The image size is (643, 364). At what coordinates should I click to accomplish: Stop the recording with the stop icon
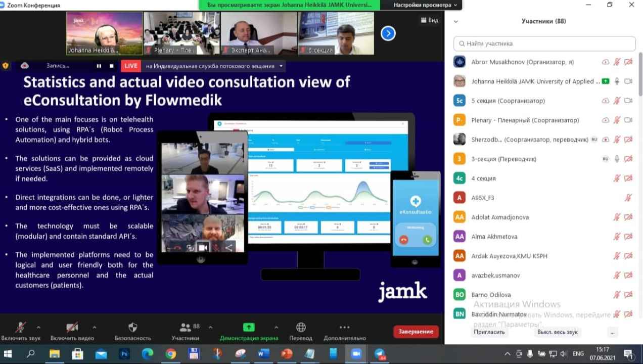coord(112,66)
